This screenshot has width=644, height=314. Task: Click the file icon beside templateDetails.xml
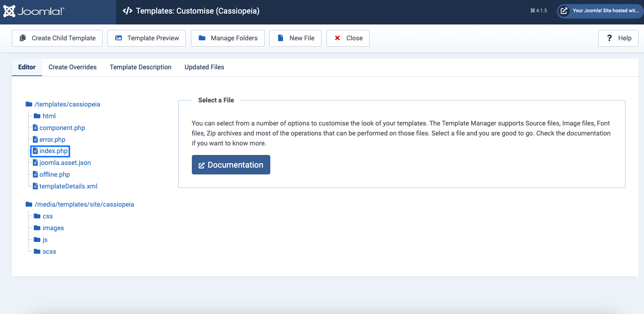(x=35, y=186)
